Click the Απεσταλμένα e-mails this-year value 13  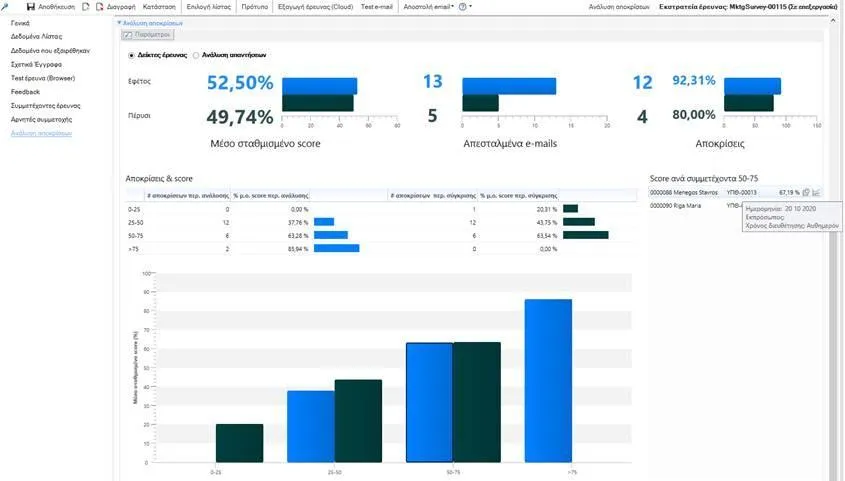pyautogui.click(x=433, y=81)
